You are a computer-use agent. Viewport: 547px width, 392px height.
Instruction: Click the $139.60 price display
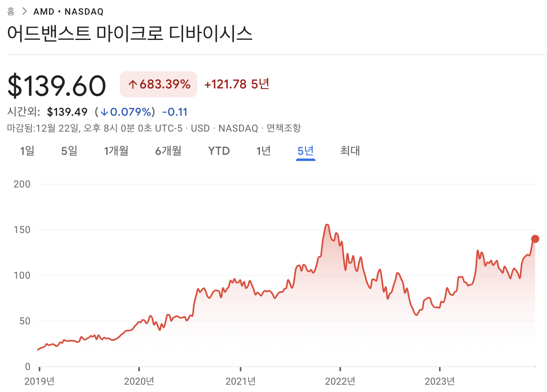[56, 84]
